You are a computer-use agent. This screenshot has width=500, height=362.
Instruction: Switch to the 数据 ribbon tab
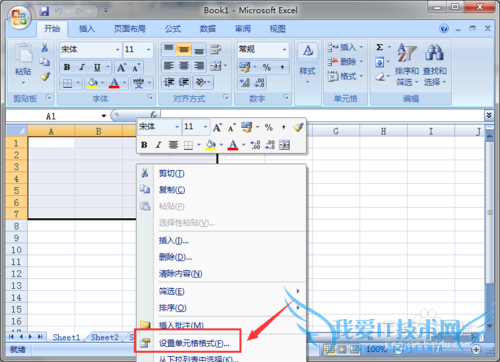click(x=208, y=29)
